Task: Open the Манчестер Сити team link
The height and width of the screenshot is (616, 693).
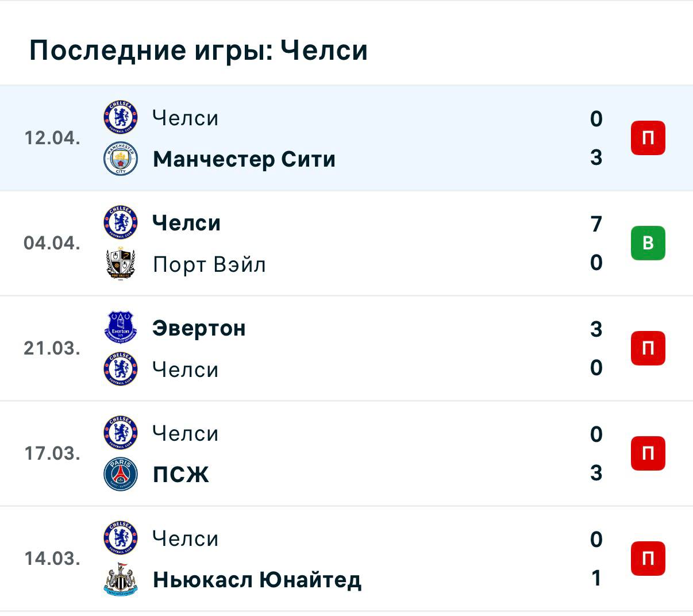Action: click(244, 159)
